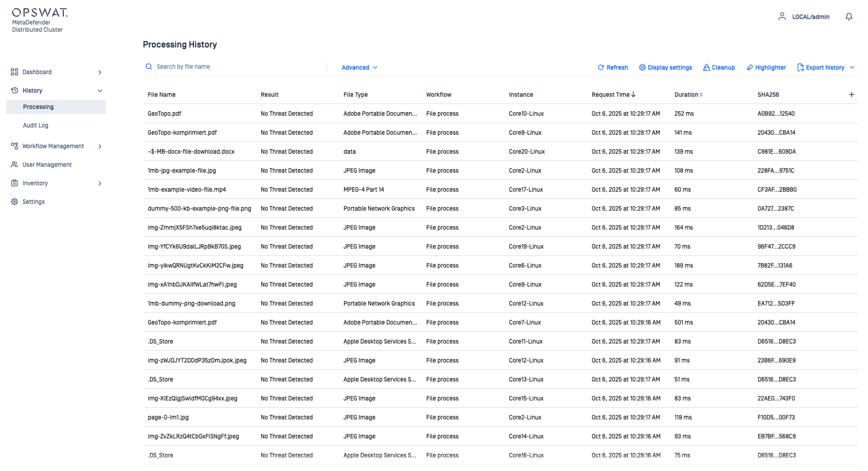The height and width of the screenshot is (471, 868).
Task: Click the Inventory clipboard icon
Action: 14,183
